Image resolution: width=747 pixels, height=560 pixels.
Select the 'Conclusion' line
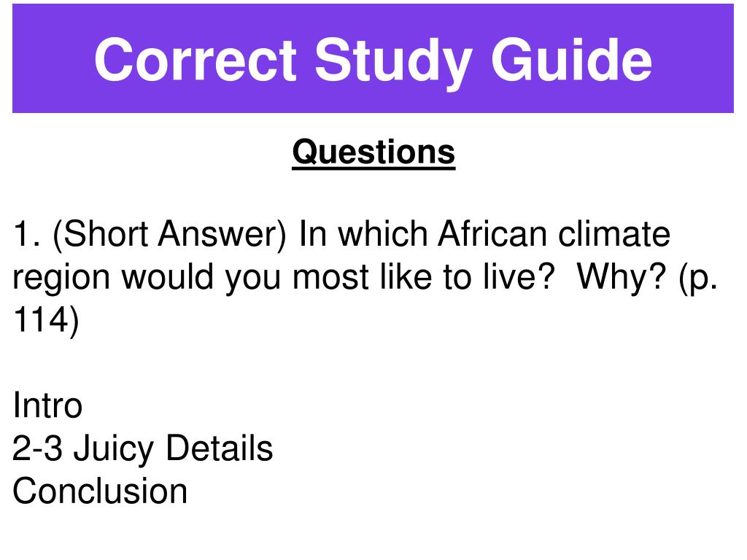tap(100, 491)
